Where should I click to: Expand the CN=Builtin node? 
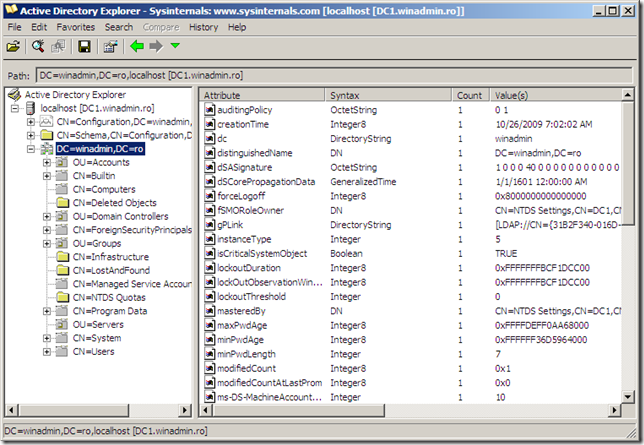click(47, 176)
